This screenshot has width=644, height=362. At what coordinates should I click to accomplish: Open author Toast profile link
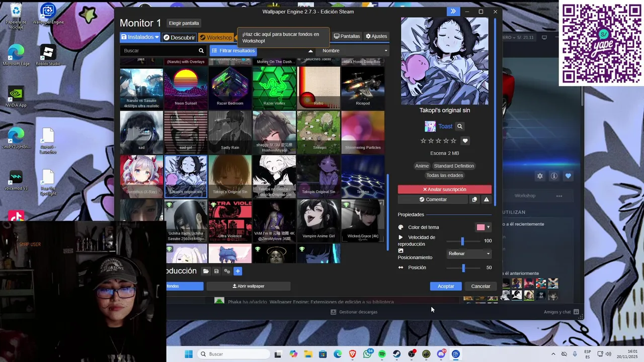[x=445, y=127]
